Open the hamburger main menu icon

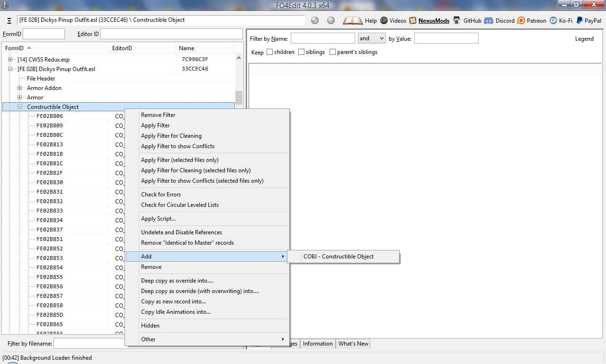[x=9, y=21]
